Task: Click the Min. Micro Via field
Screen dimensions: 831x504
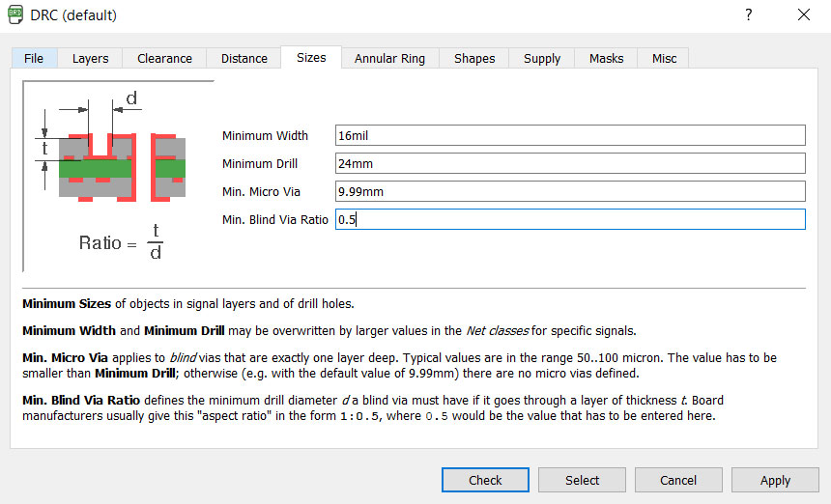Action: (570, 192)
